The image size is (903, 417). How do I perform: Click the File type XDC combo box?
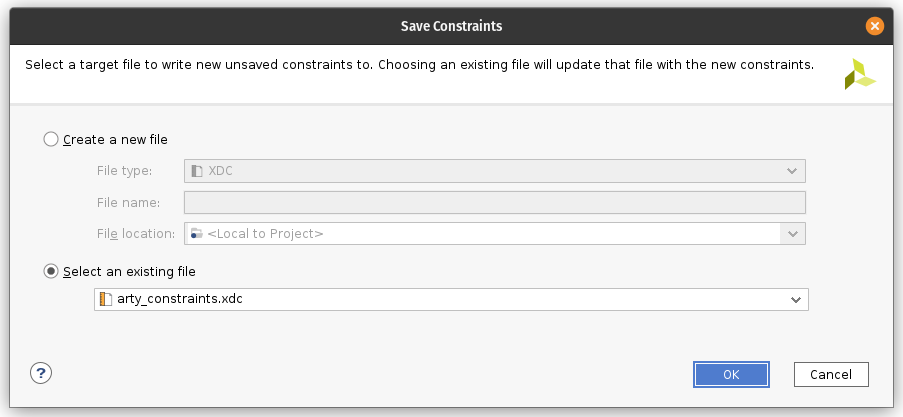pyautogui.click(x=495, y=171)
